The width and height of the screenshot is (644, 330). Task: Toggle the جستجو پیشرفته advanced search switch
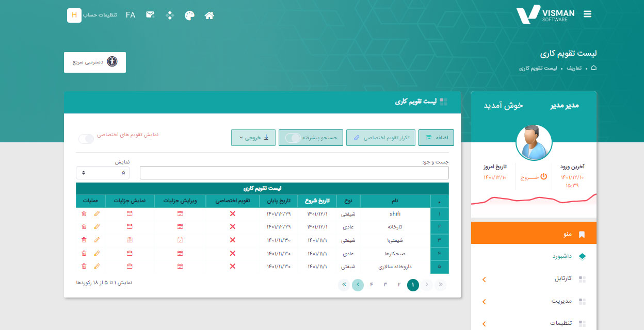coord(293,138)
